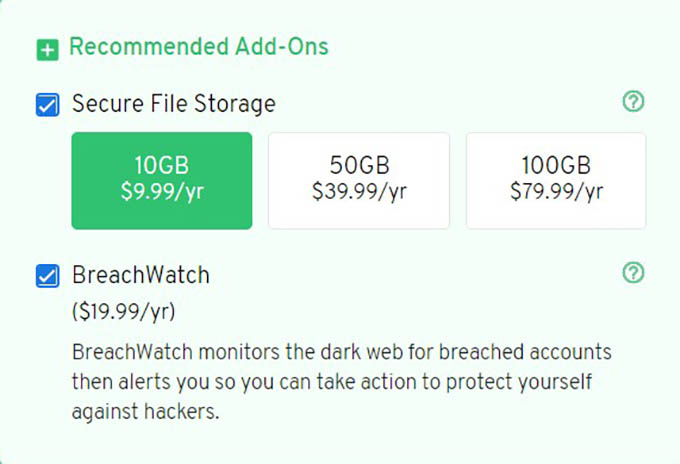This screenshot has width=680, height=464.
Task: Click the $79.99/yr price text
Action: (x=556, y=192)
